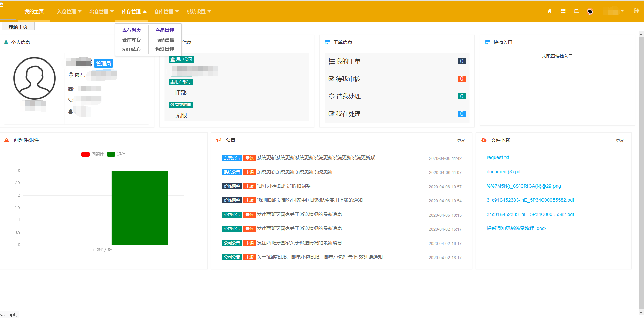Expand the user account dropdown arrow
Image resolution: width=644 pixels, height=318 pixels.
pos(622,11)
